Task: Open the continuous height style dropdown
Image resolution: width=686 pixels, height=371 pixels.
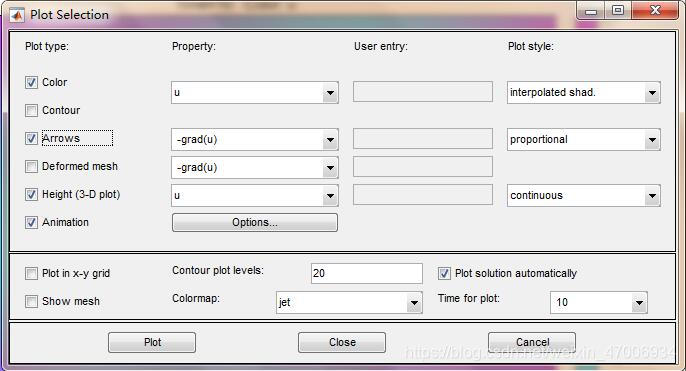Action: point(584,196)
